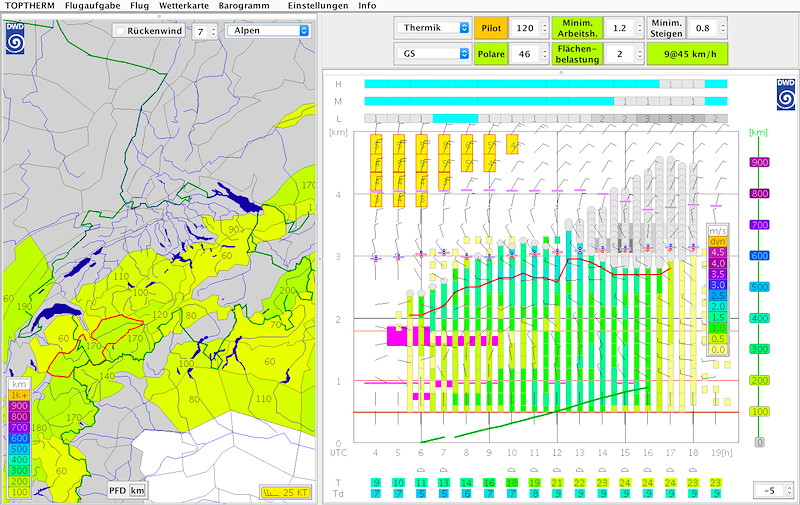The width and height of the screenshot is (800, 505).
Task: Click the Pilot weight stepper showing 120
Action: pyautogui.click(x=545, y=28)
